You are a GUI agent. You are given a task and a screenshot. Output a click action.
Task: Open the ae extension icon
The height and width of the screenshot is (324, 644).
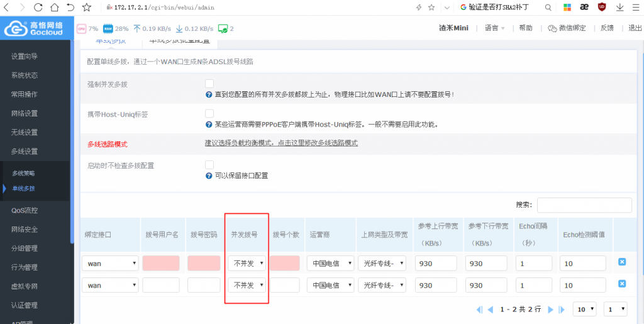coord(584,8)
